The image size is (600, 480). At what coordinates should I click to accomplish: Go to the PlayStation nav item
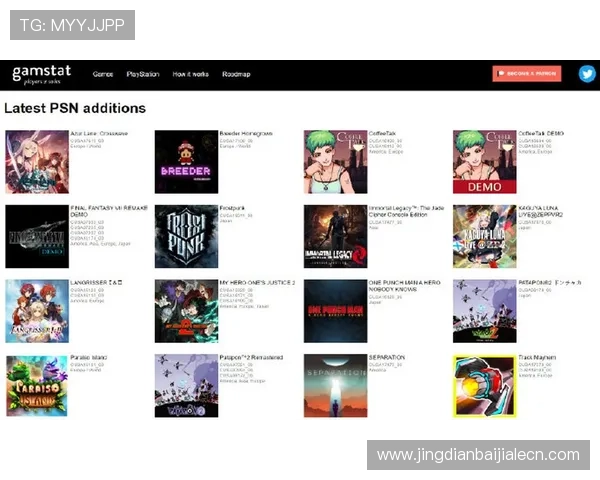click(142, 74)
